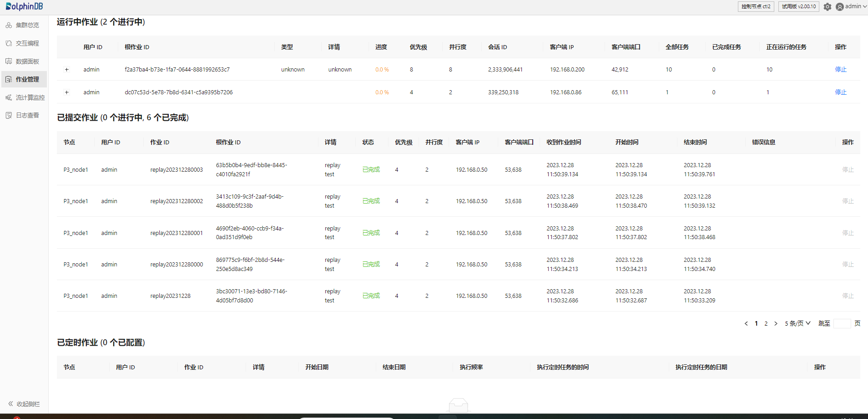Click the next page arrow
This screenshot has width=868, height=419.
coord(776,323)
